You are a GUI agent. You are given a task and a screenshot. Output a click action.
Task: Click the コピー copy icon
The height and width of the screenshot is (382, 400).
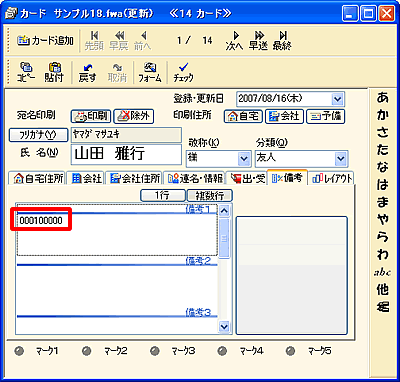click(26, 72)
